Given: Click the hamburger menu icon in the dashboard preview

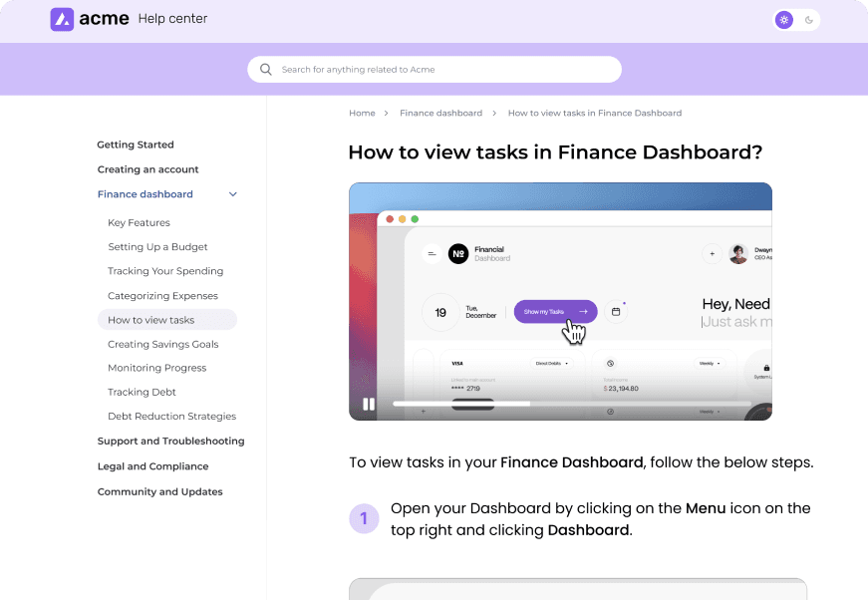Looking at the screenshot, I should tap(433, 253).
